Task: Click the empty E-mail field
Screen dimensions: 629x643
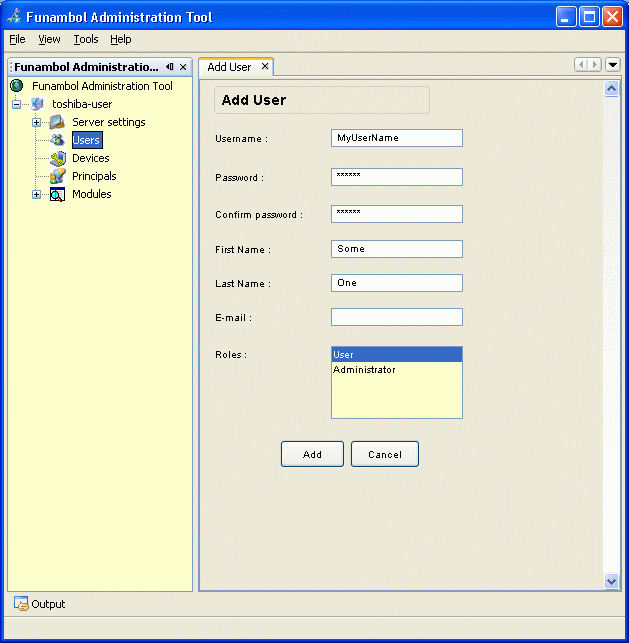Action: pos(397,317)
